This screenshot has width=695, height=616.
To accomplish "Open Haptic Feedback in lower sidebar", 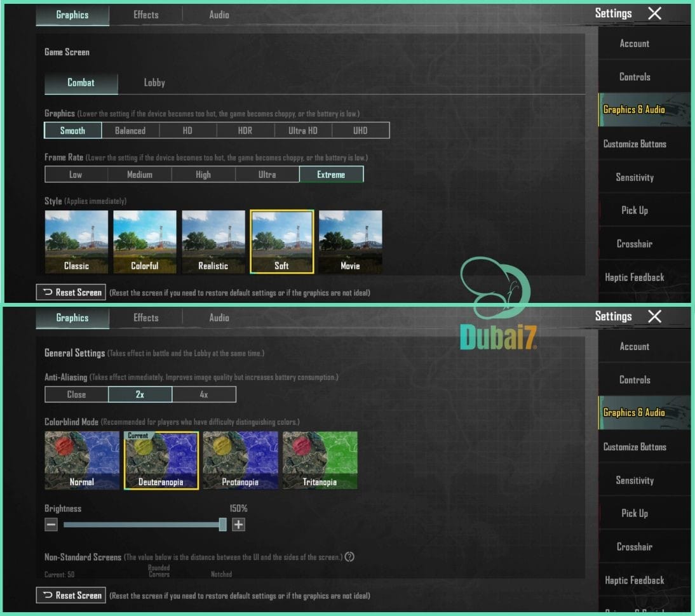I will (x=644, y=580).
